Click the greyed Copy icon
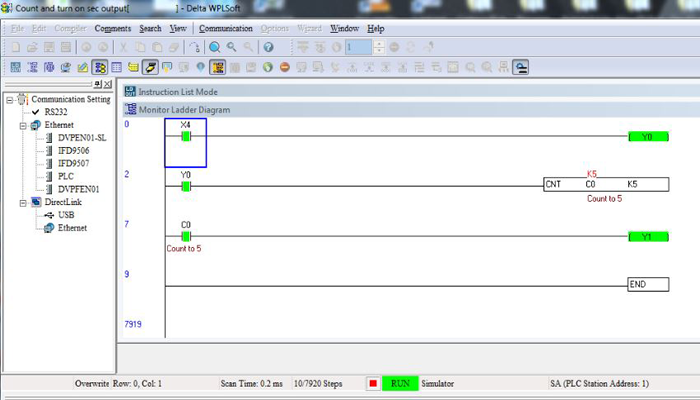 coord(140,47)
